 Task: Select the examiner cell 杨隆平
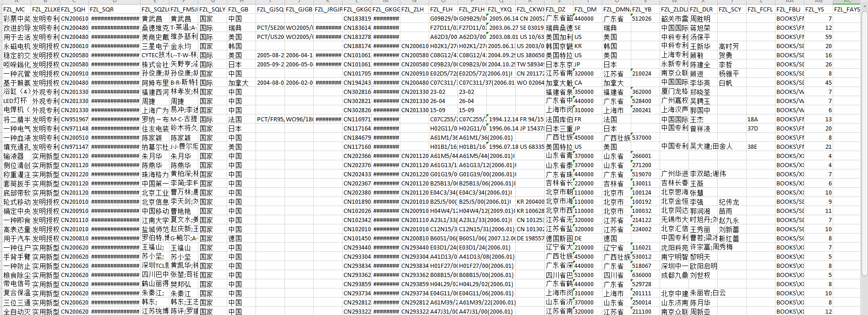pyautogui.click(x=732, y=73)
